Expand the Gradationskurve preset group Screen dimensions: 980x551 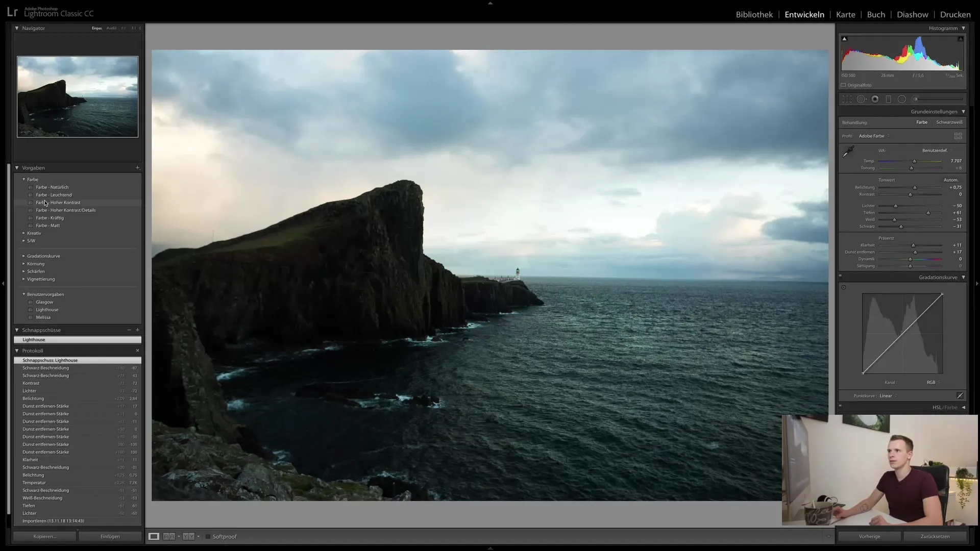coord(23,256)
